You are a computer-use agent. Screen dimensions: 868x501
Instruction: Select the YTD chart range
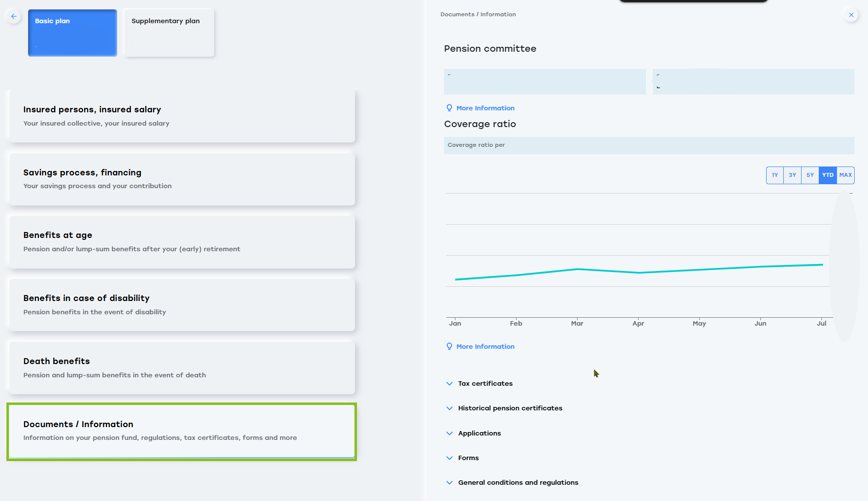click(828, 175)
